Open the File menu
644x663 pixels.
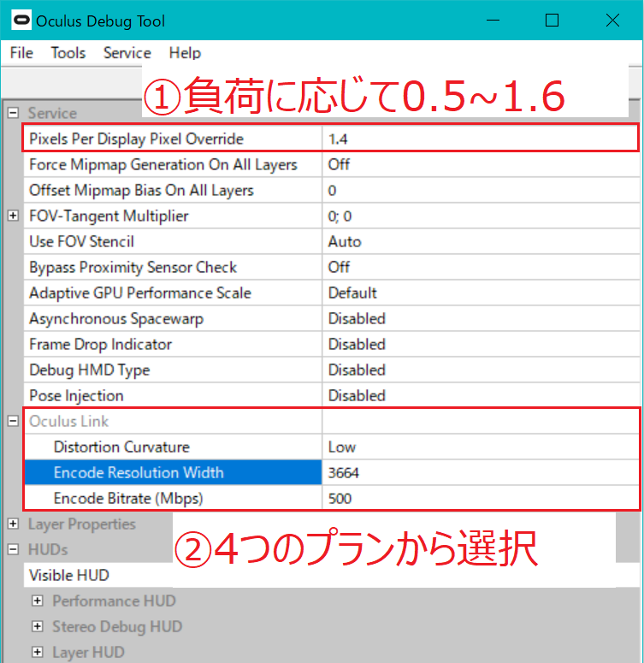coord(21,53)
